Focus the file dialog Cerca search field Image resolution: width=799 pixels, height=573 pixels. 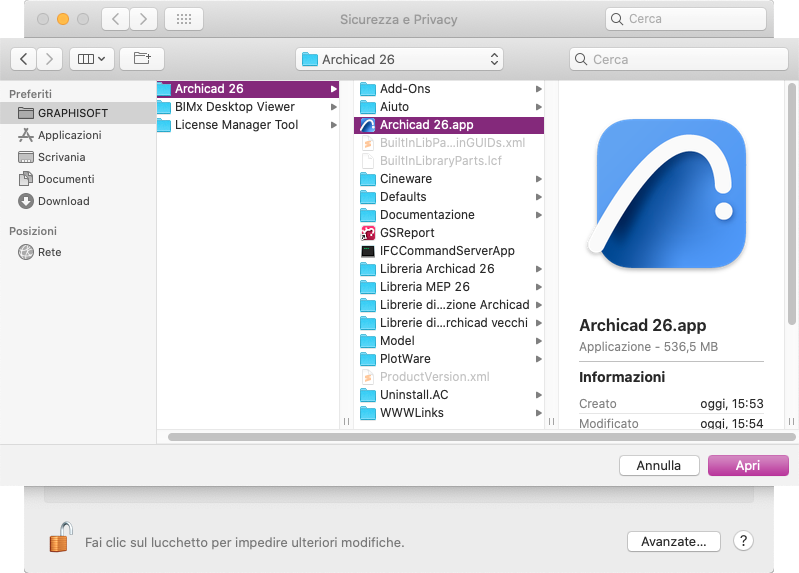(679, 59)
